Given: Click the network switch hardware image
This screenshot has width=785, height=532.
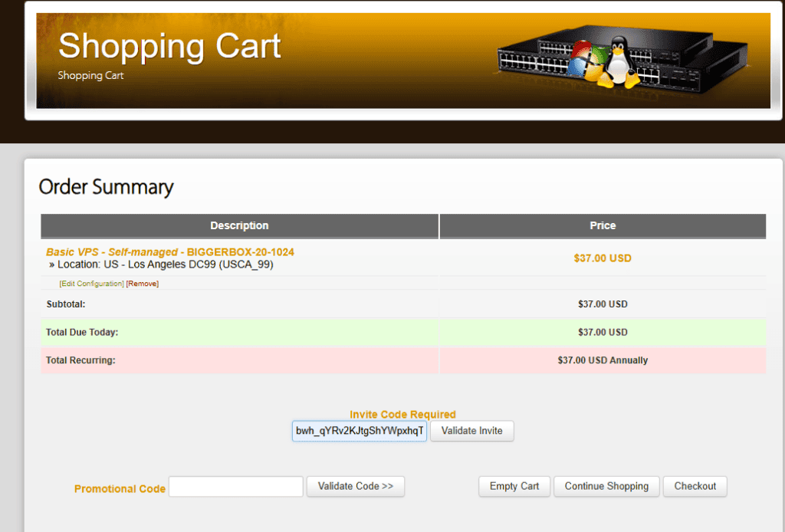Looking at the screenshot, I should 622,59.
